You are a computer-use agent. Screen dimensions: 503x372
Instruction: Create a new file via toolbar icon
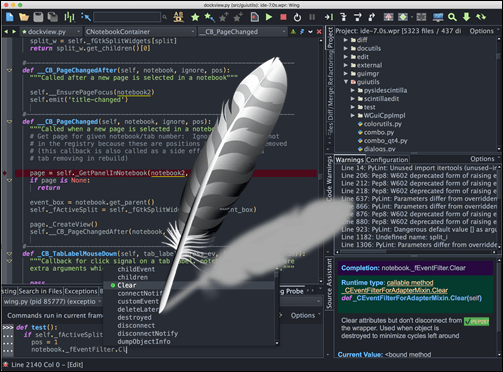[10, 17]
